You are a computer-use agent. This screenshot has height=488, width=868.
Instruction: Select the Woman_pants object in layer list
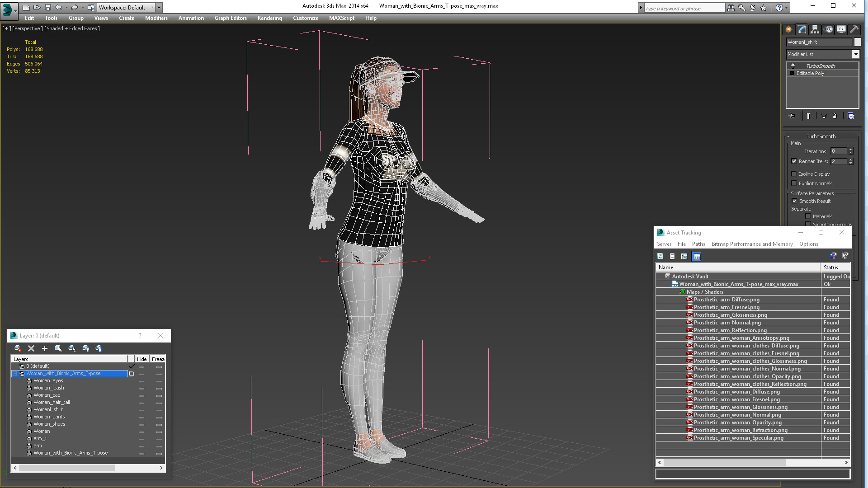pyautogui.click(x=49, y=417)
